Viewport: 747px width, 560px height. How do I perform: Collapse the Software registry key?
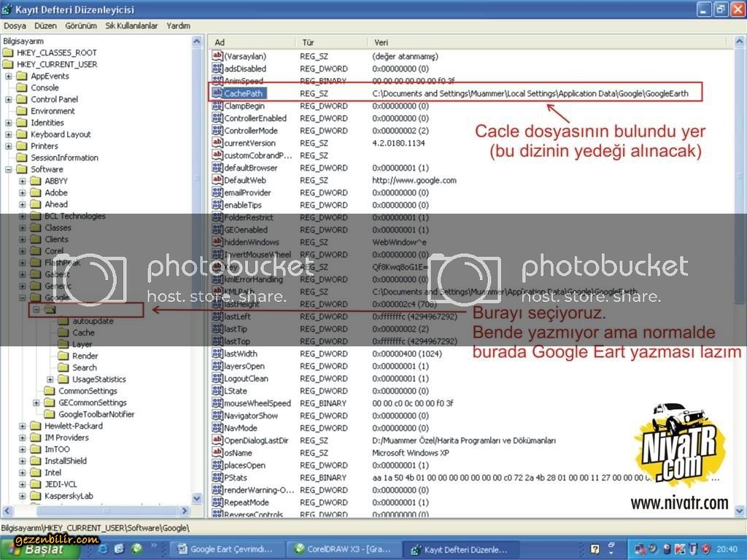tap(9, 169)
